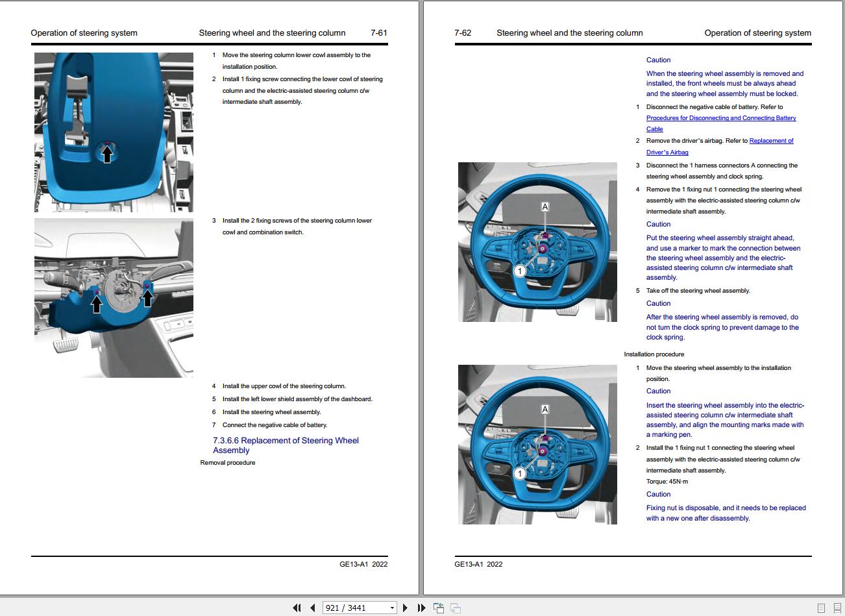845x616 pixels.
Task: Click the steering column cowl image
Action: pos(114,132)
